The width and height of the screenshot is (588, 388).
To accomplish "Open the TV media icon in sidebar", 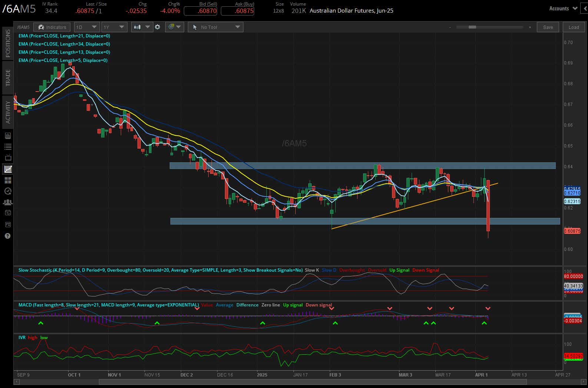I will click(8, 158).
